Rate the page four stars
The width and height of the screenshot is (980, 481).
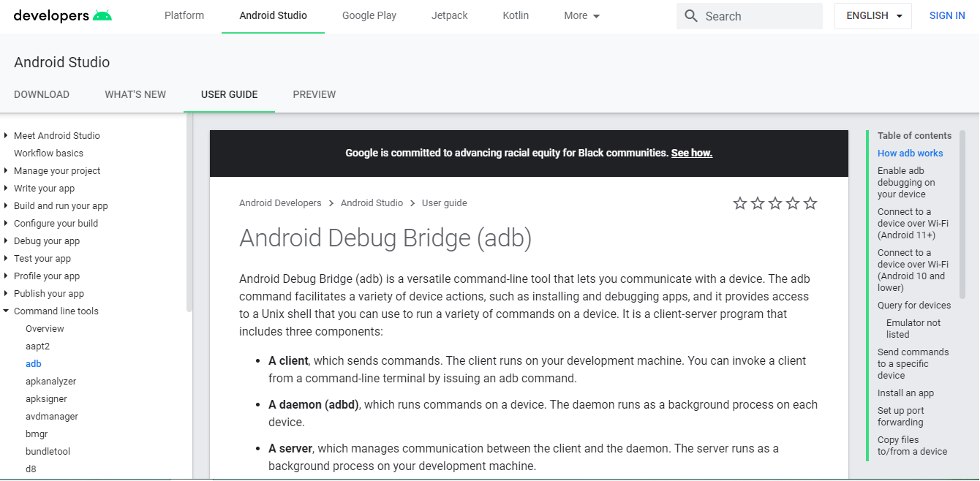(793, 203)
